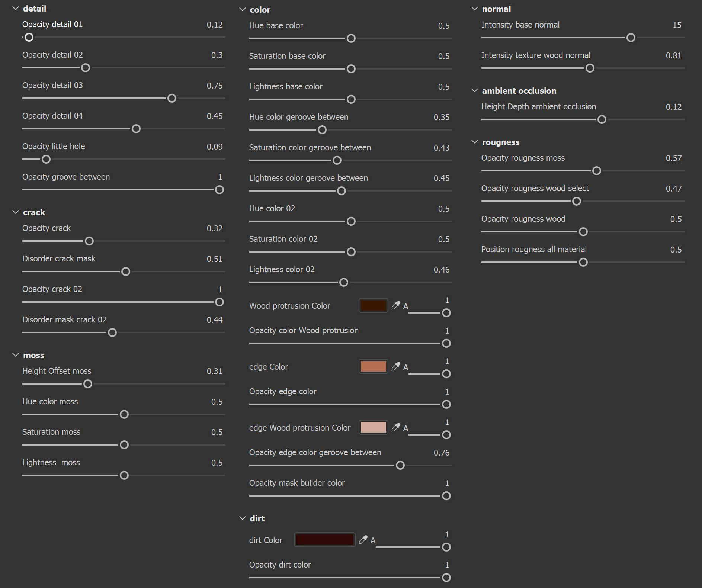702x588 pixels.
Task: Open edge Wood protrusion Color swatch
Action: coord(373,427)
